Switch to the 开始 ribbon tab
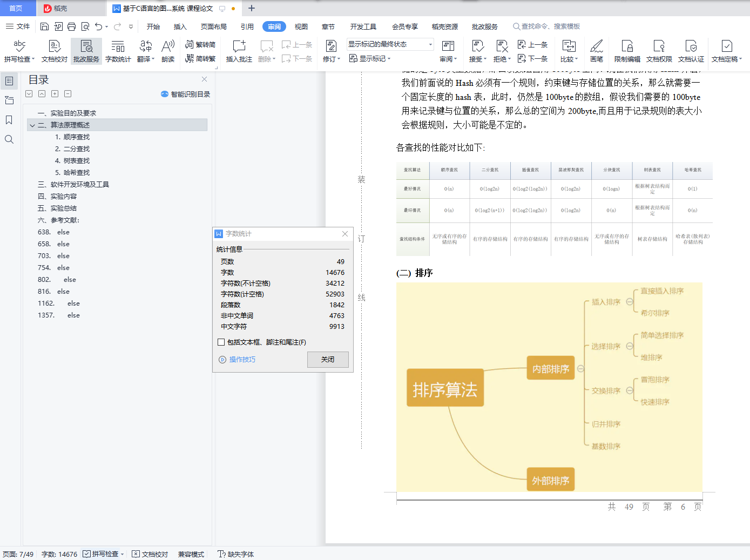This screenshot has height=560, width=750. point(153,26)
